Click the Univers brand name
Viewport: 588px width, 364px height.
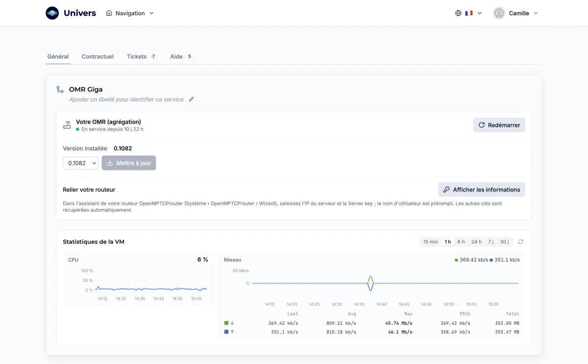point(80,13)
